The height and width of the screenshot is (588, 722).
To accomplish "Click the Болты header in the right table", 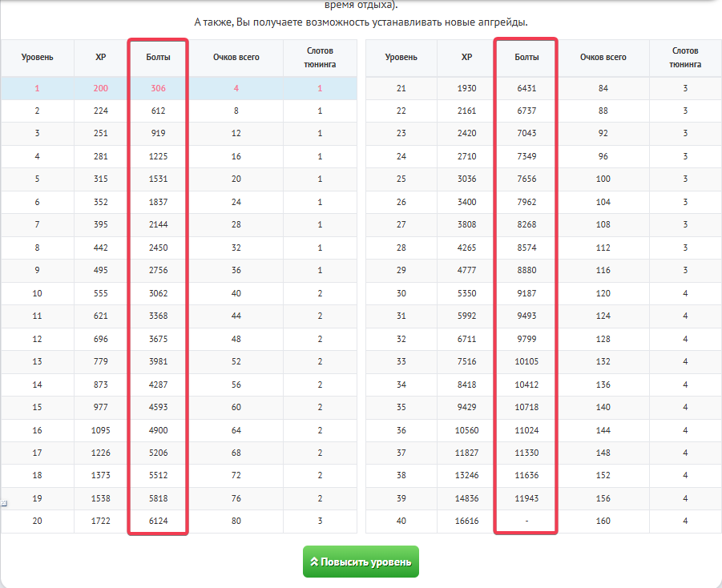I will 526,58.
